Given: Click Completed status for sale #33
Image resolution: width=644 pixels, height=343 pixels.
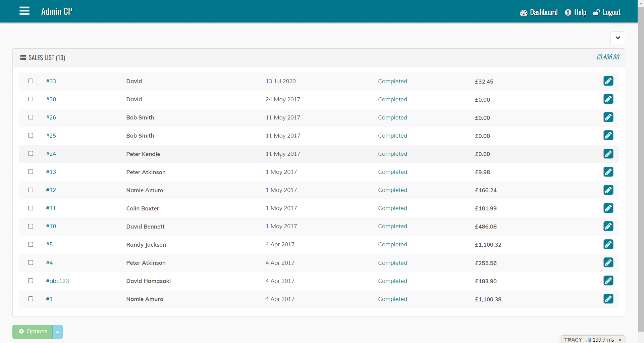Looking at the screenshot, I should click(392, 81).
